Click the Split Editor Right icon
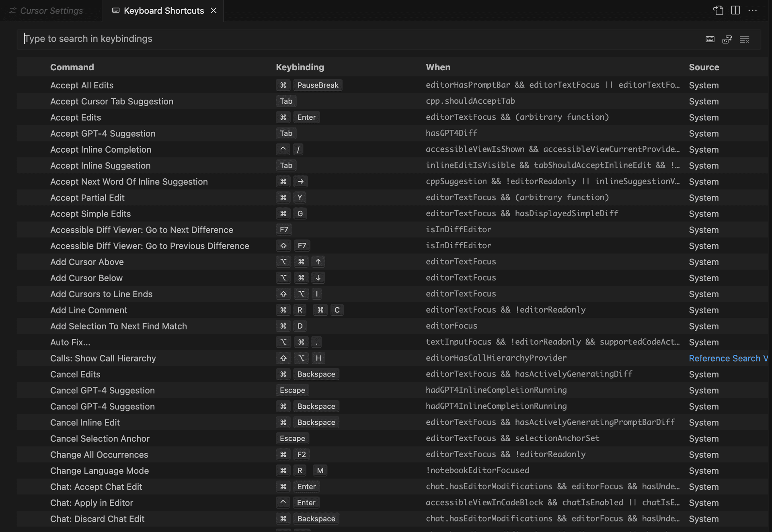Viewport: 772px width, 532px height. tap(735, 10)
